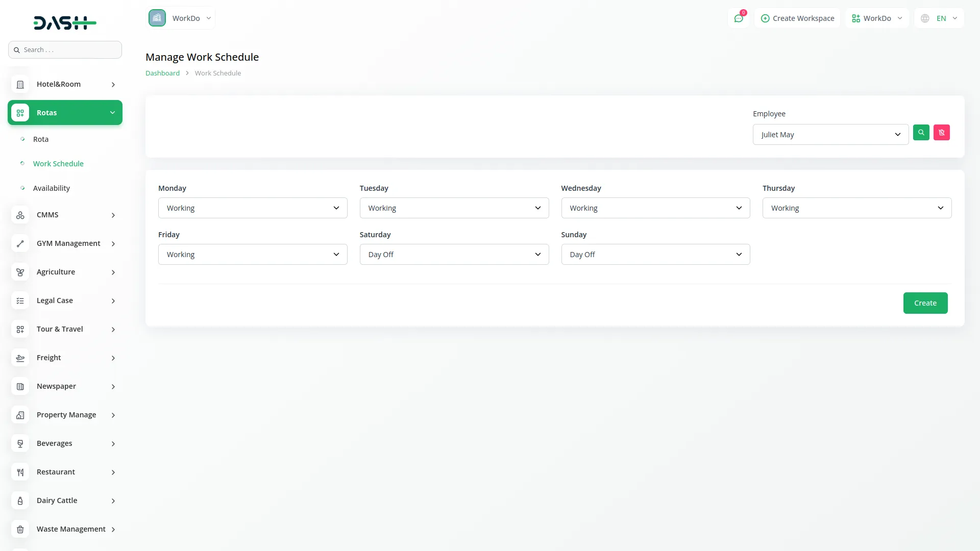Image resolution: width=980 pixels, height=551 pixels.
Task: Open the Saturday Day Off dropdown
Action: pos(454,255)
